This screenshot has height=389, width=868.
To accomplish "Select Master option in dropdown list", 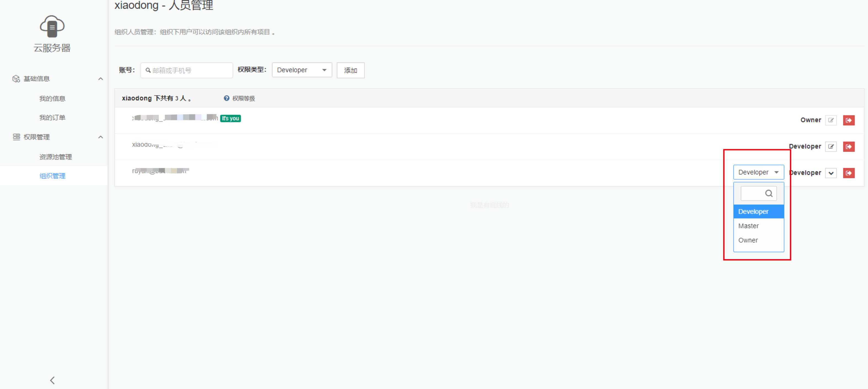I will point(759,226).
